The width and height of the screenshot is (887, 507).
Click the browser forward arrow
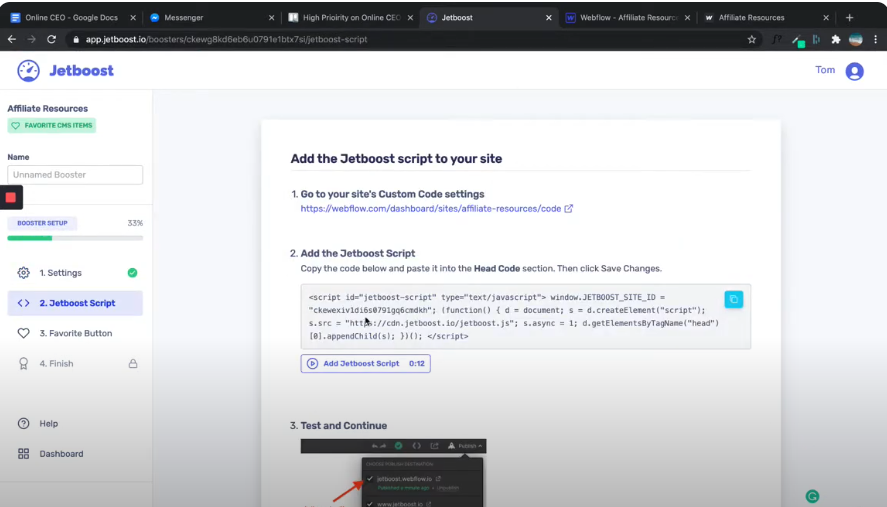tap(32, 40)
